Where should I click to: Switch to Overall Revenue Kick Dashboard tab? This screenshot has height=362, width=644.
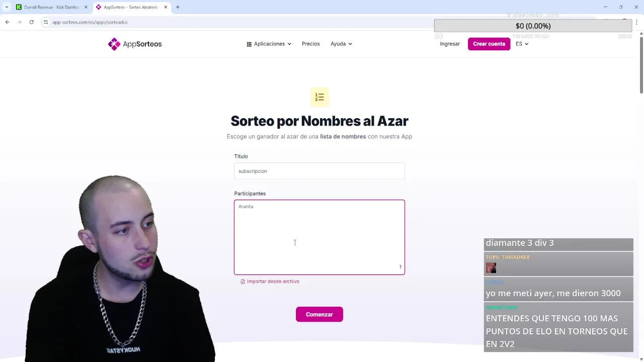click(x=51, y=7)
